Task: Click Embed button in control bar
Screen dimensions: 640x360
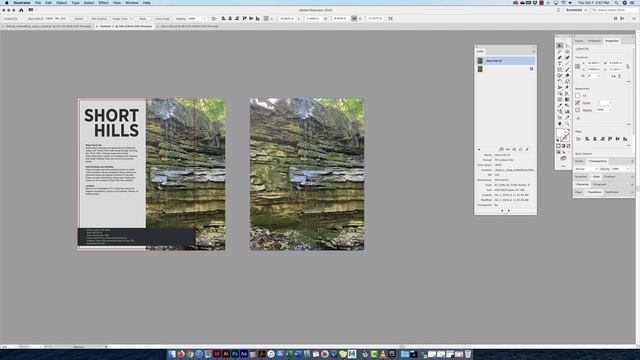Action: [x=78, y=18]
